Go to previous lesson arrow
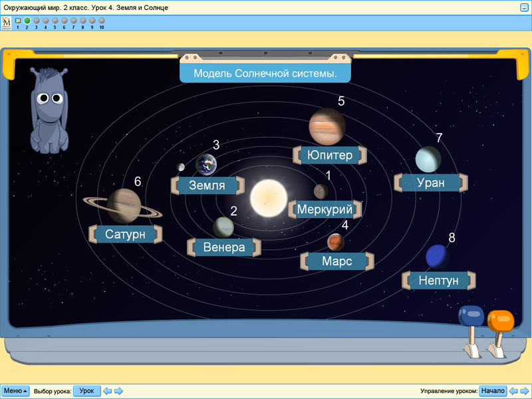The image size is (532, 399). (107, 391)
